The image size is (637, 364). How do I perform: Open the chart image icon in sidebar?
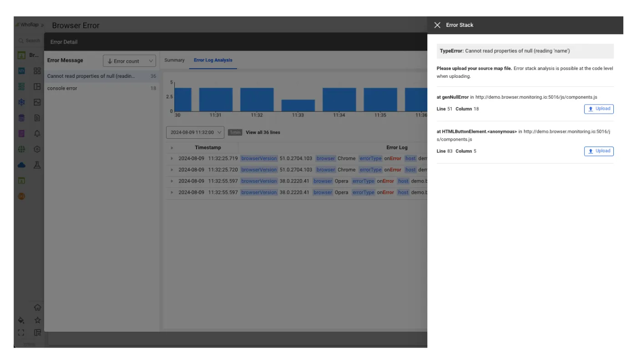click(x=37, y=102)
